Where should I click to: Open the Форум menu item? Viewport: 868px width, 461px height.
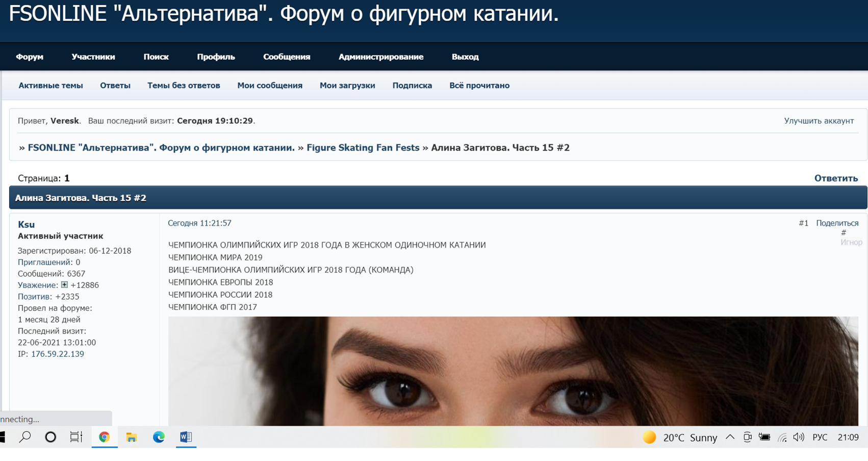30,57
